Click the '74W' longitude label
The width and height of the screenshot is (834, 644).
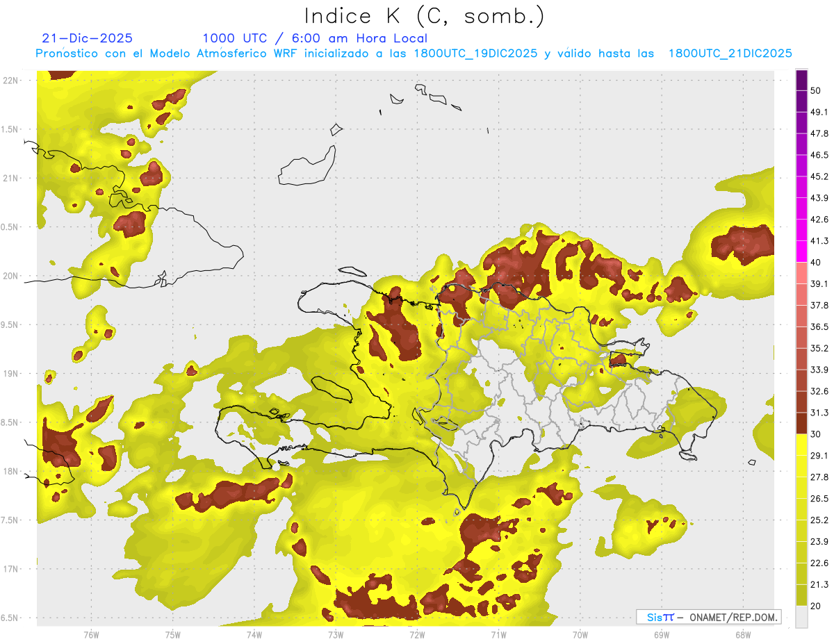coord(254,634)
